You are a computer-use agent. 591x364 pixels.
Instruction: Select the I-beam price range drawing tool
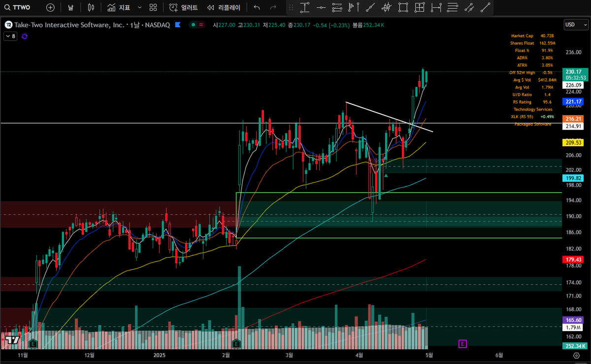[305, 7]
